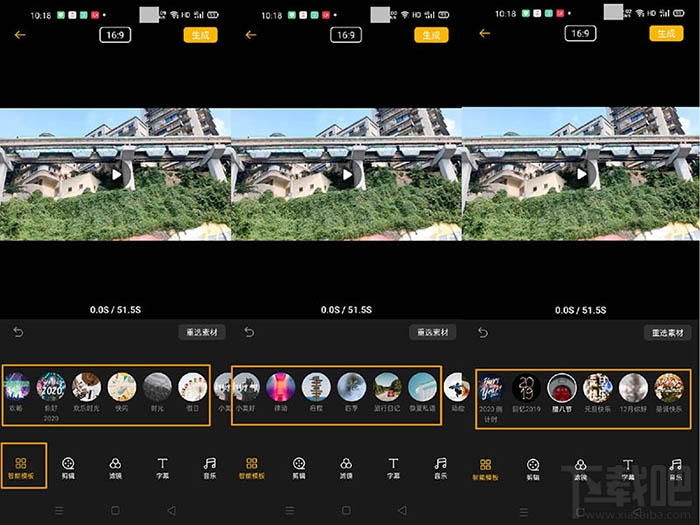
Task: Open 16:9 ratio selector in middle screen
Action: [x=346, y=35]
